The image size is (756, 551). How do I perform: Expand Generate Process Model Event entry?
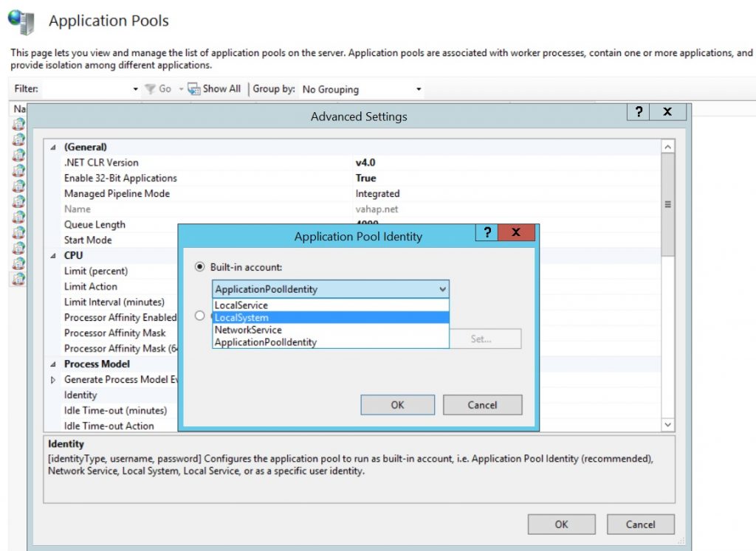[x=53, y=380]
